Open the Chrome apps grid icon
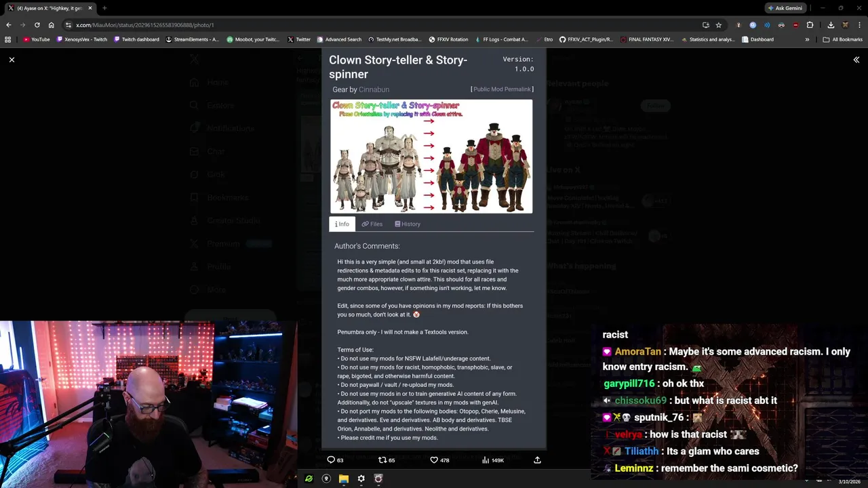 tap(8, 39)
